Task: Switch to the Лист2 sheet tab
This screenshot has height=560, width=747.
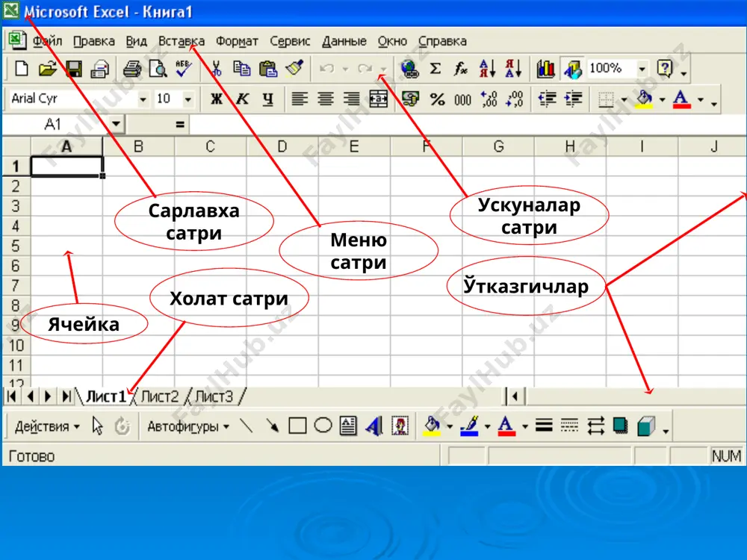Action: coord(160,396)
